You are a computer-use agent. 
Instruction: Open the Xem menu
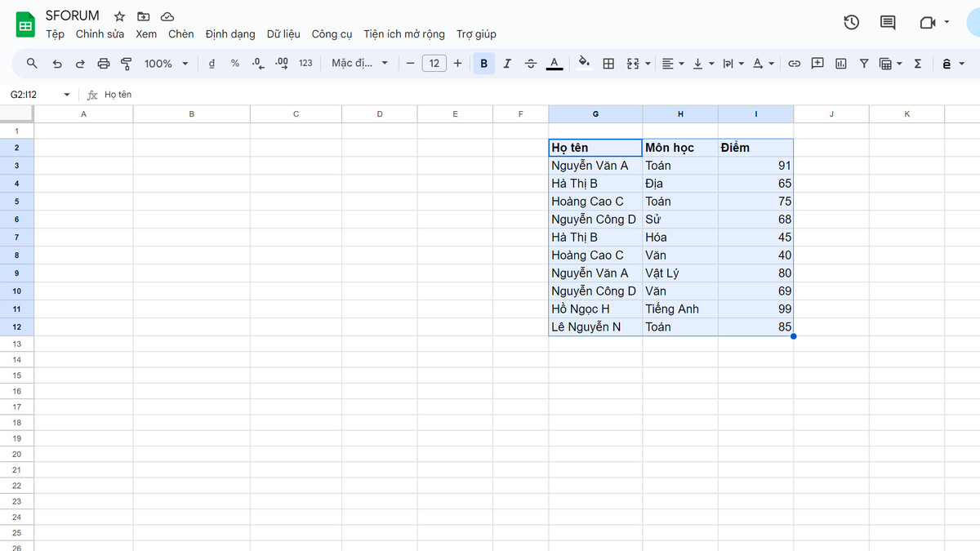click(146, 34)
